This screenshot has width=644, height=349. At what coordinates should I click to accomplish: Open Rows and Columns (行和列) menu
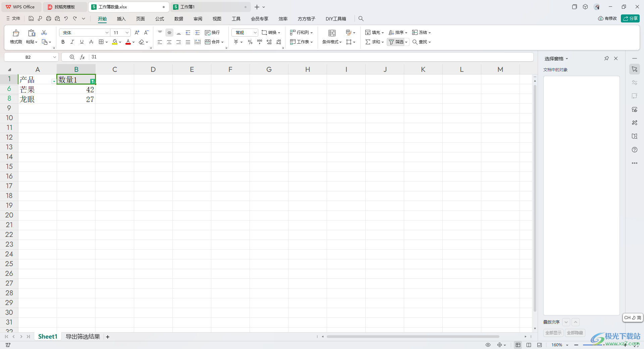(x=301, y=33)
